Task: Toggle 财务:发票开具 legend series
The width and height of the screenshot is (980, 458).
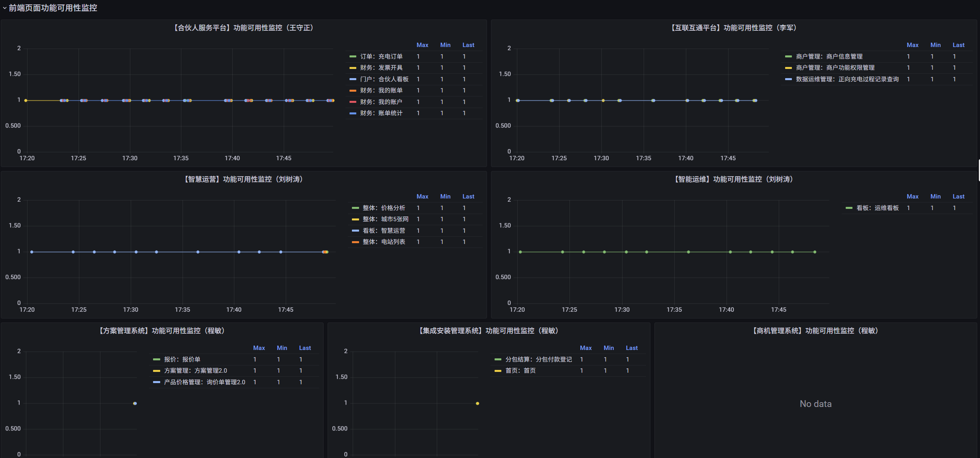Action: pyautogui.click(x=381, y=68)
